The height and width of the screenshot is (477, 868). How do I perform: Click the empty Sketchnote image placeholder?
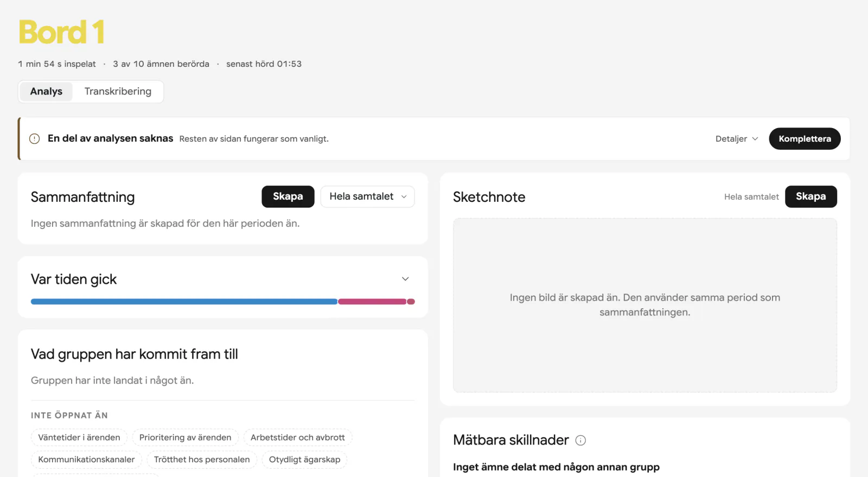click(x=645, y=305)
